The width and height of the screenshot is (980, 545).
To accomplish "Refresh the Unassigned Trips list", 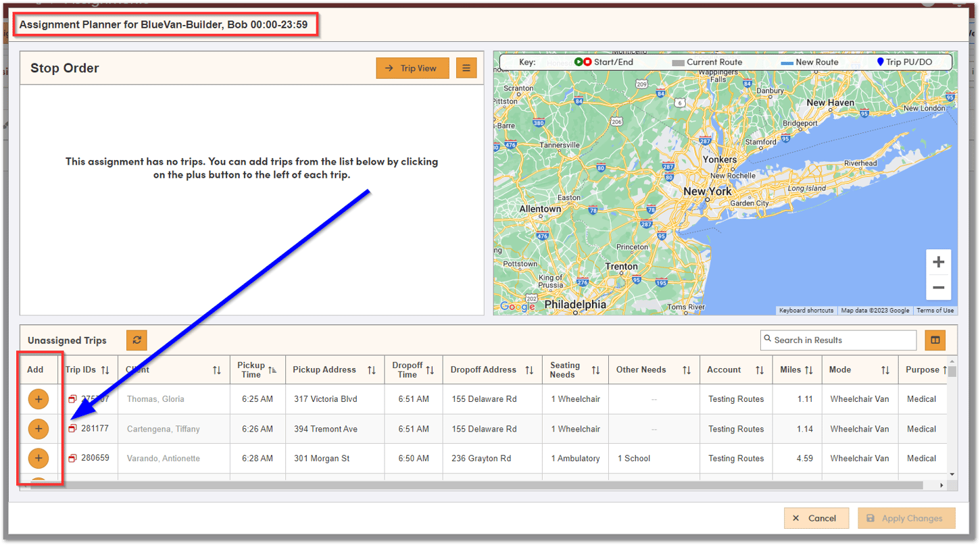I will [136, 340].
